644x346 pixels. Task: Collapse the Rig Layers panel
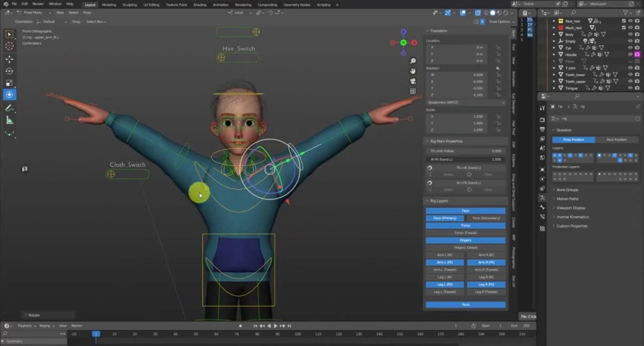428,201
